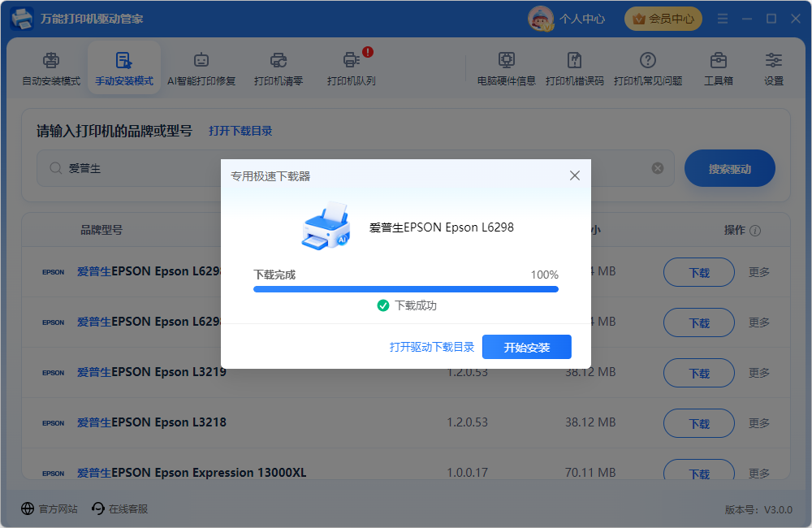
Task: Click the 操作 info icon
Action: coord(755,231)
